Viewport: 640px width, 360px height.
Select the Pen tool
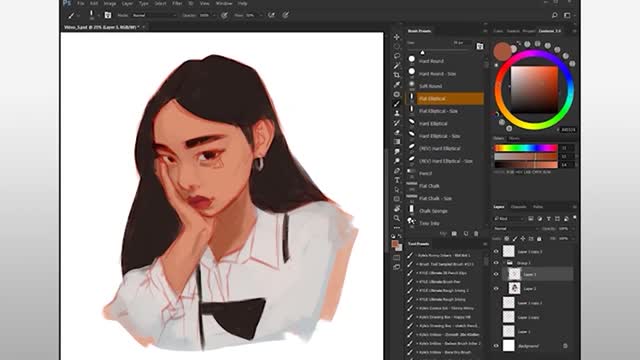[x=397, y=171]
